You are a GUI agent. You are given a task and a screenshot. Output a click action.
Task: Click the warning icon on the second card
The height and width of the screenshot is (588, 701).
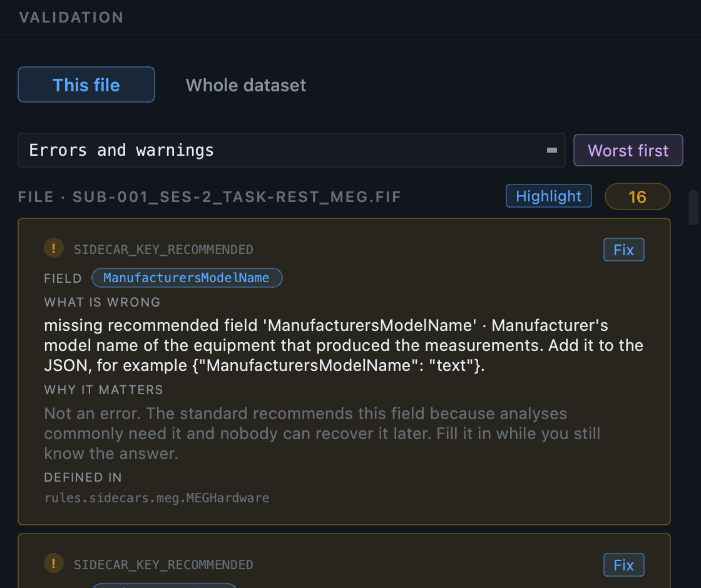pyautogui.click(x=54, y=564)
